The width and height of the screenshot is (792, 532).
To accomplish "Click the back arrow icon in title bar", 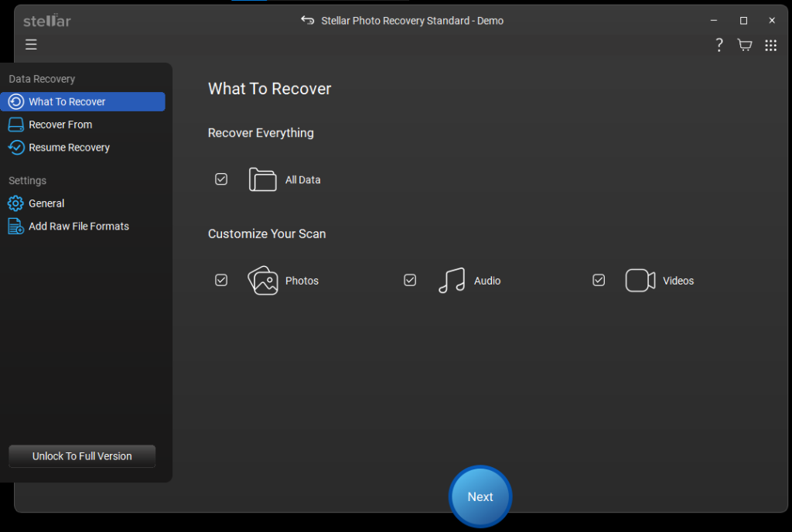I will pos(308,20).
